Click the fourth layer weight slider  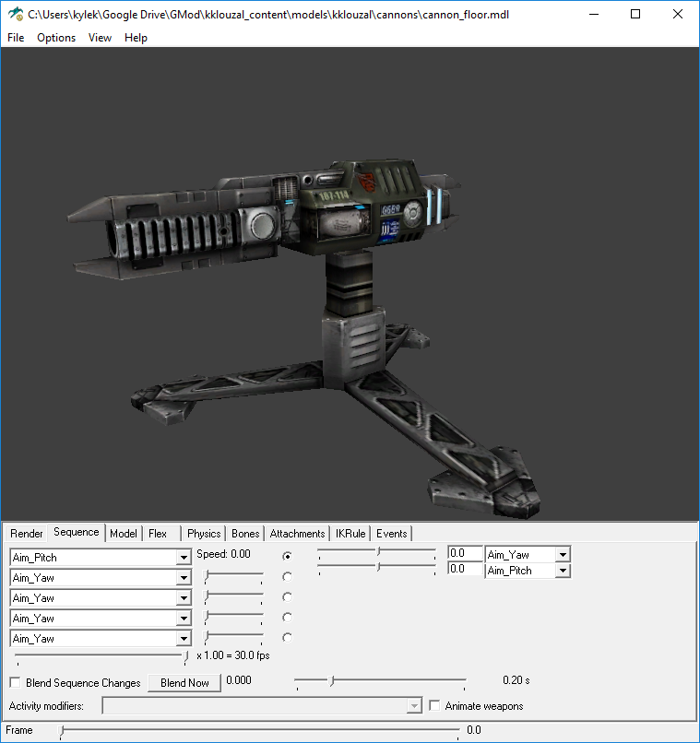233,618
